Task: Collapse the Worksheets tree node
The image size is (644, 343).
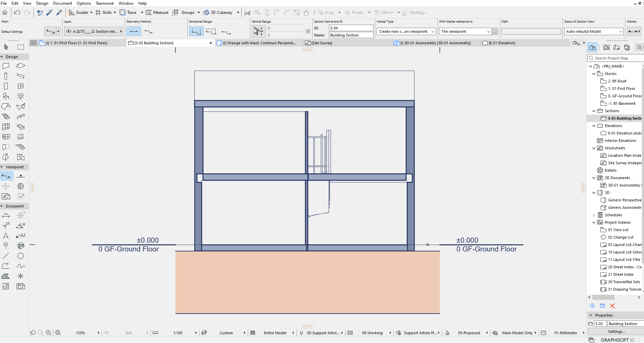Action: click(x=594, y=148)
